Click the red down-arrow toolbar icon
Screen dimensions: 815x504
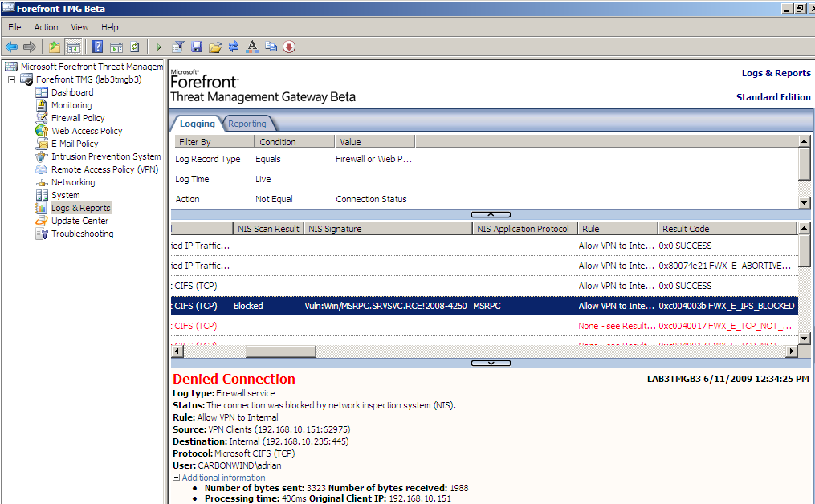289,47
